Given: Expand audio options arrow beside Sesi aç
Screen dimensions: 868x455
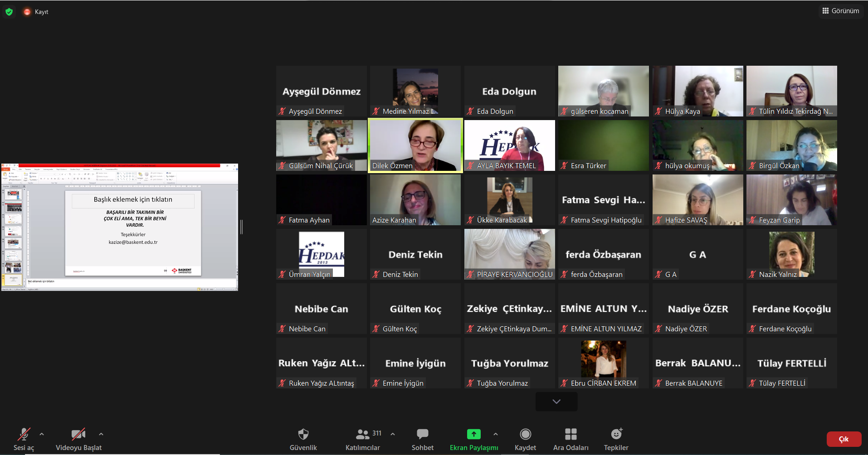Looking at the screenshot, I should point(42,434).
